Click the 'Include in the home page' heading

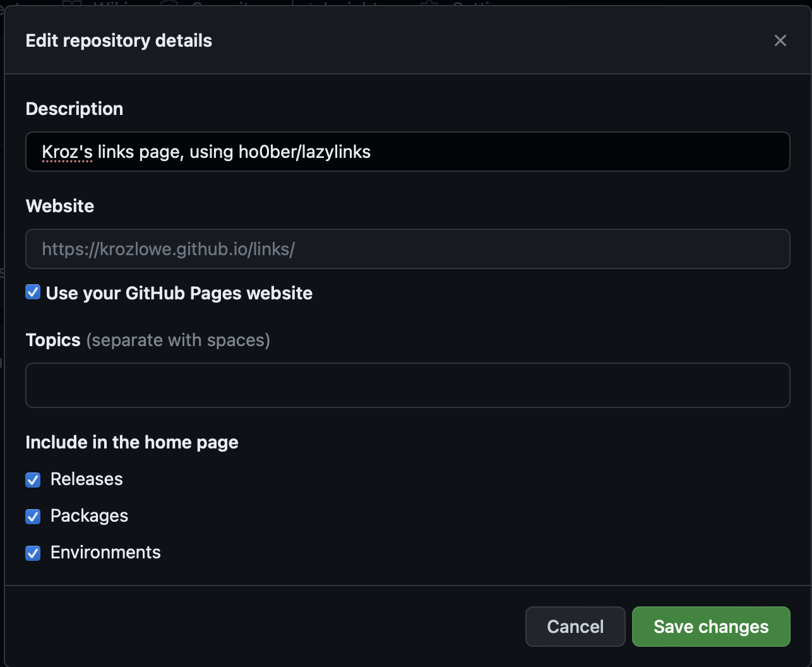point(132,442)
